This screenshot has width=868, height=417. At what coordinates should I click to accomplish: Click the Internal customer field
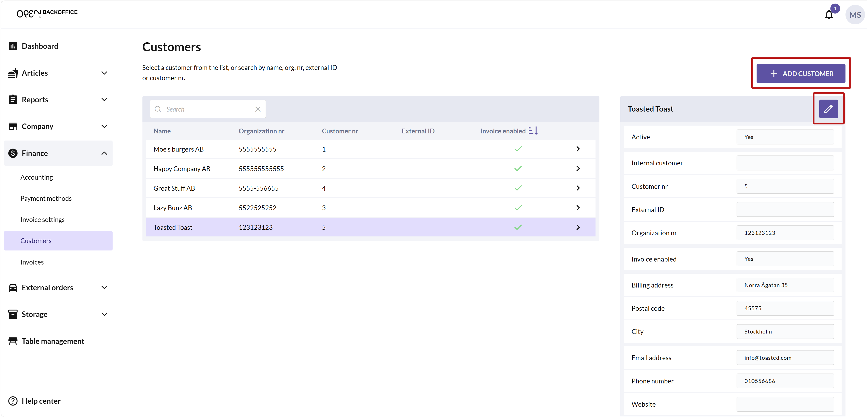coord(785,163)
